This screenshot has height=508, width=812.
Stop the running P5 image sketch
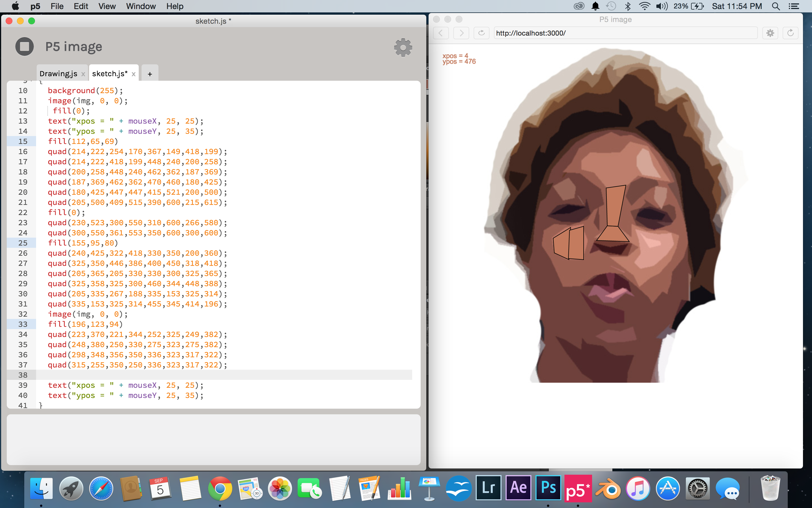pos(25,46)
